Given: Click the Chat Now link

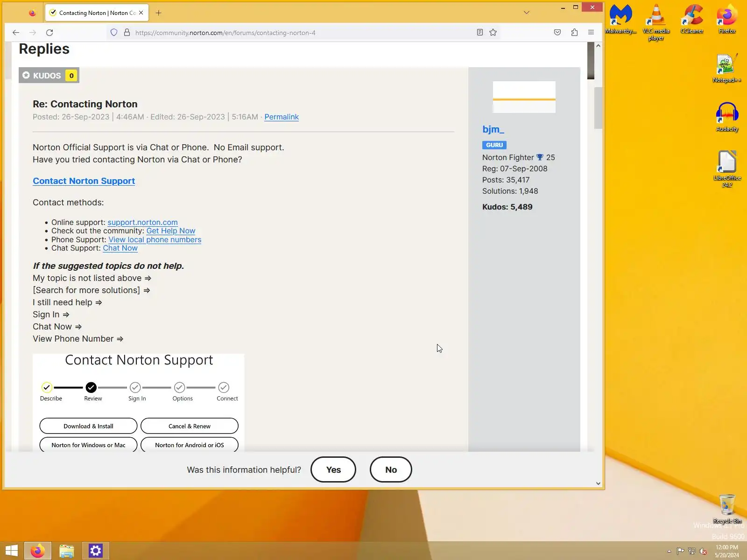Looking at the screenshot, I should click(120, 248).
